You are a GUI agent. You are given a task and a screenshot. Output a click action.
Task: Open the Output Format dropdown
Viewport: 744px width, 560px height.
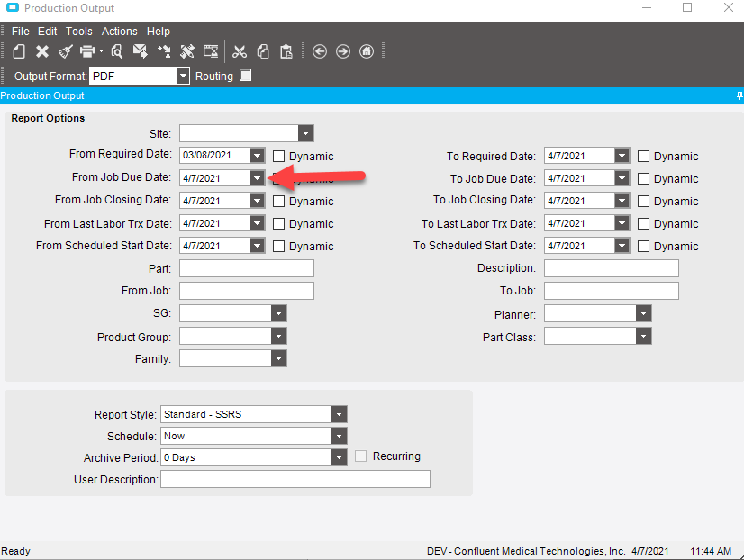[183, 77]
